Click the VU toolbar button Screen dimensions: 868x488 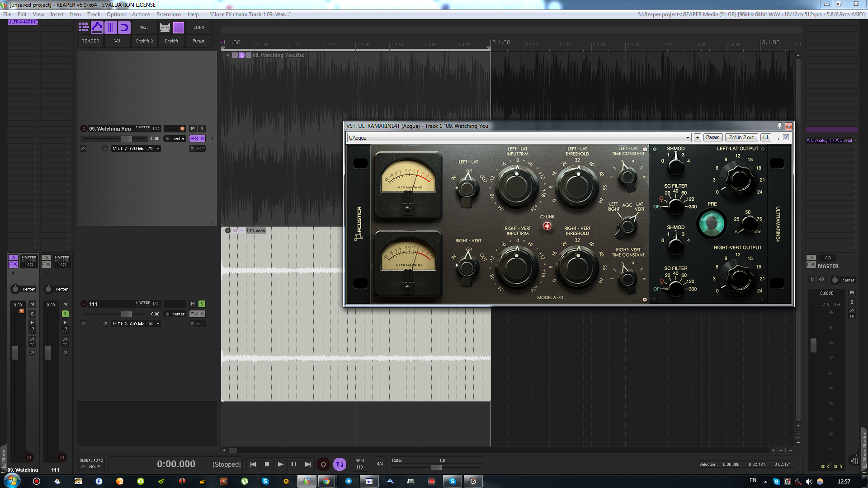point(117,41)
